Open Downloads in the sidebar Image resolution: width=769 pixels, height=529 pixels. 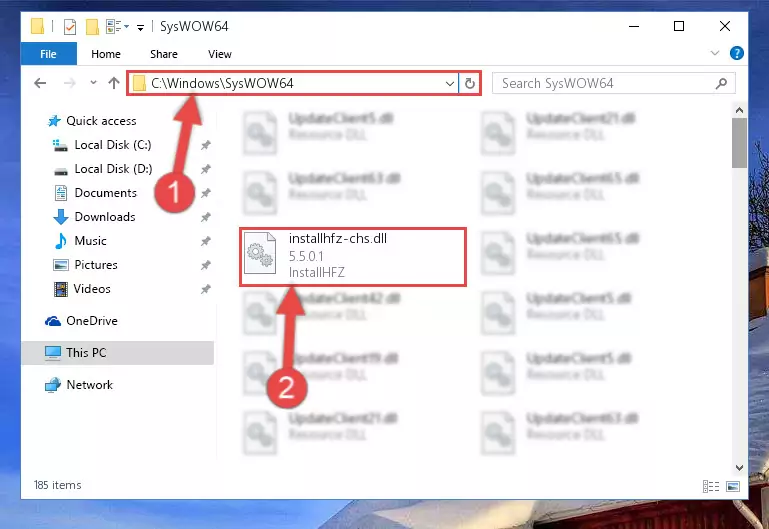point(104,217)
